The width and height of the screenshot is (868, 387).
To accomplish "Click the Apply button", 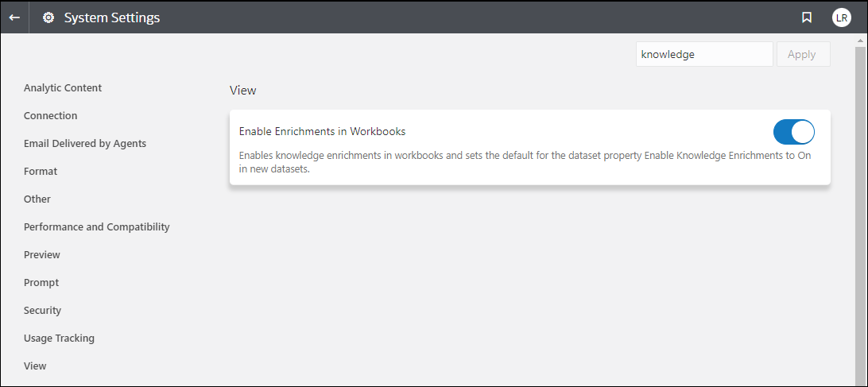I will [803, 54].
